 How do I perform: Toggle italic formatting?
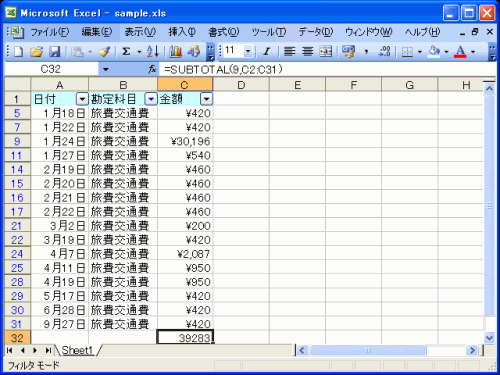(266, 52)
